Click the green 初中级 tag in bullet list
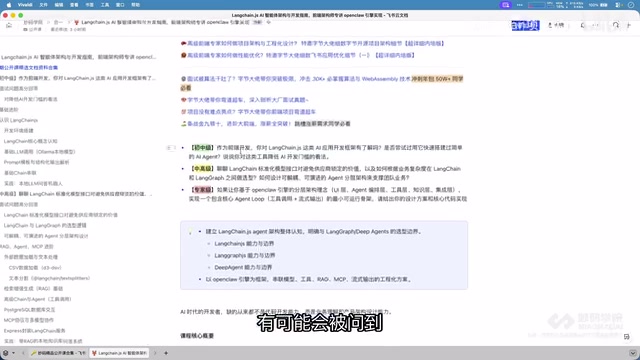The image size is (640, 360). 202,148
